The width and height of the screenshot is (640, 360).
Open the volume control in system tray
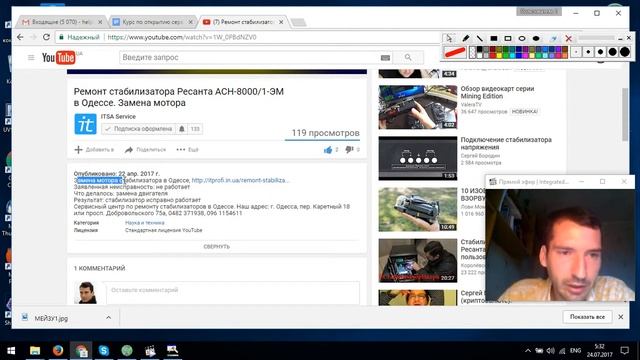tap(551, 351)
